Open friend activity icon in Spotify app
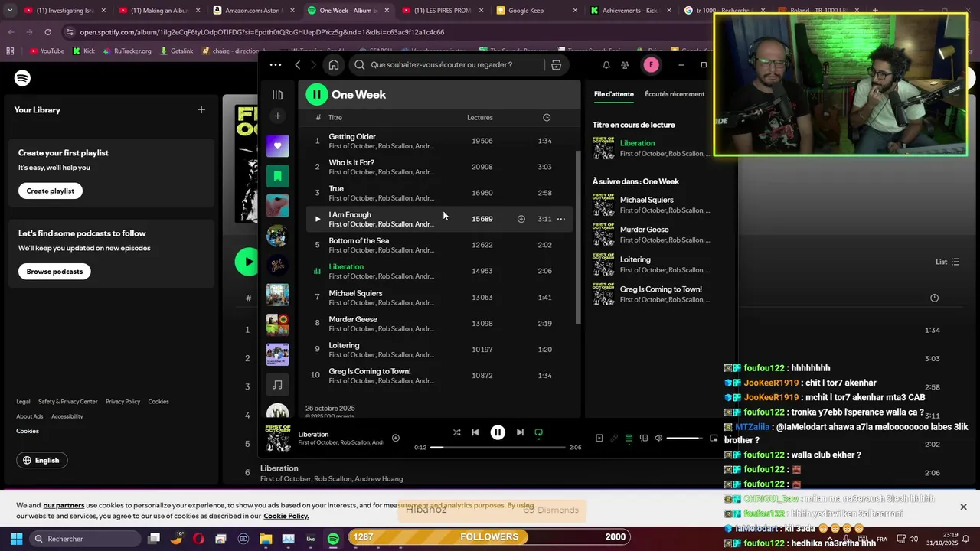 coord(625,65)
